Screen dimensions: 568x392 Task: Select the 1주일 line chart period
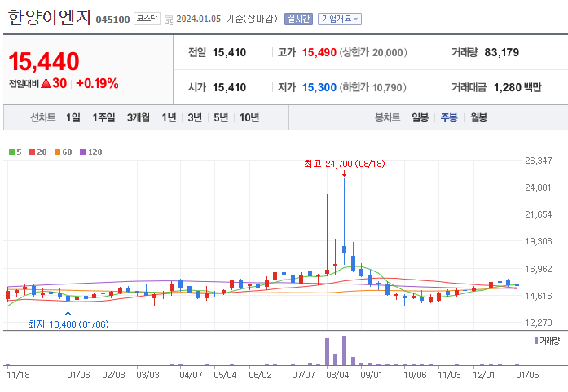pyautogui.click(x=103, y=117)
